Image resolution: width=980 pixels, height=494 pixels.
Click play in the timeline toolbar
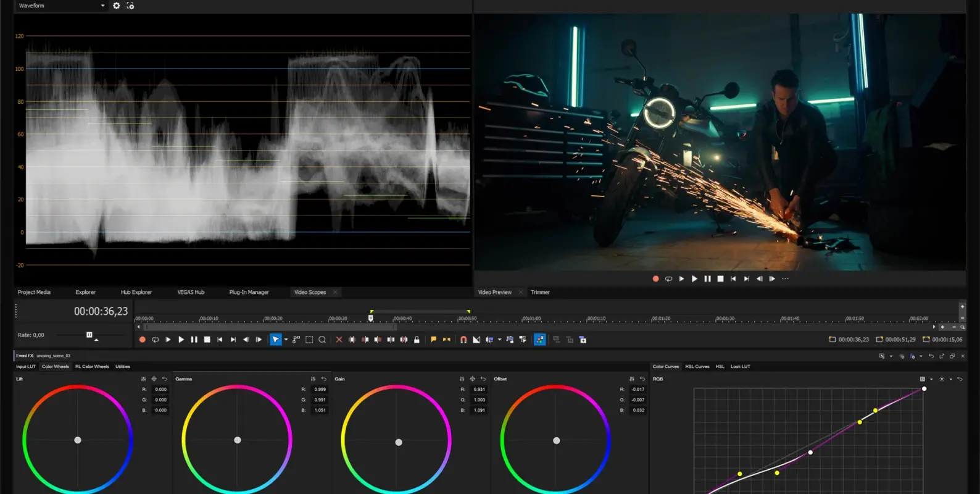pyautogui.click(x=181, y=340)
